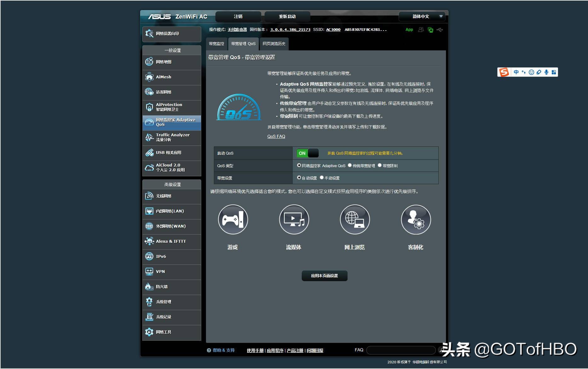Open AiCloud 2.0 icon
Viewport: 588px width, 369px height.
(x=149, y=167)
